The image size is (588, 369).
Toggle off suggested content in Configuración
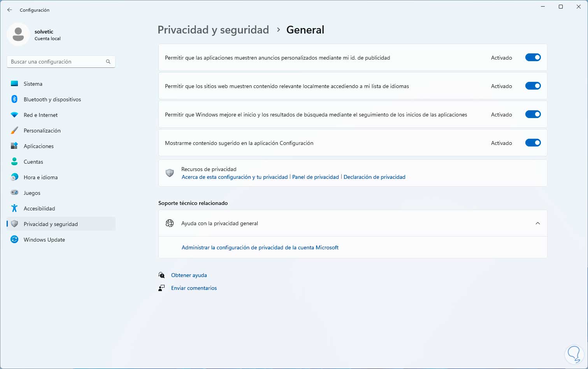pyautogui.click(x=533, y=143)
